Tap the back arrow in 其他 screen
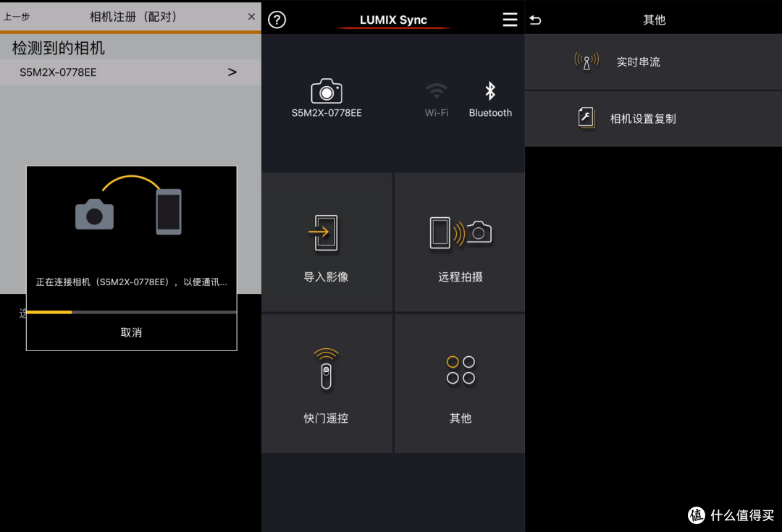Screen dimensions: 782x532 click(x=535, y=20)
